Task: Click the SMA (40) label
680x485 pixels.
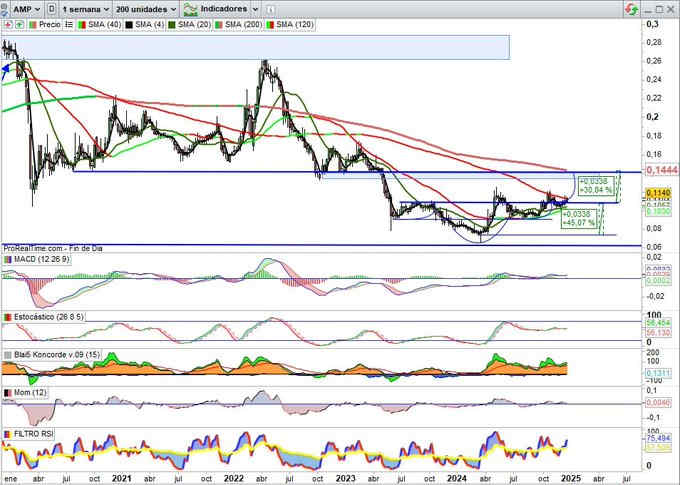Action: pyautogui.click(x=104, y=25)
